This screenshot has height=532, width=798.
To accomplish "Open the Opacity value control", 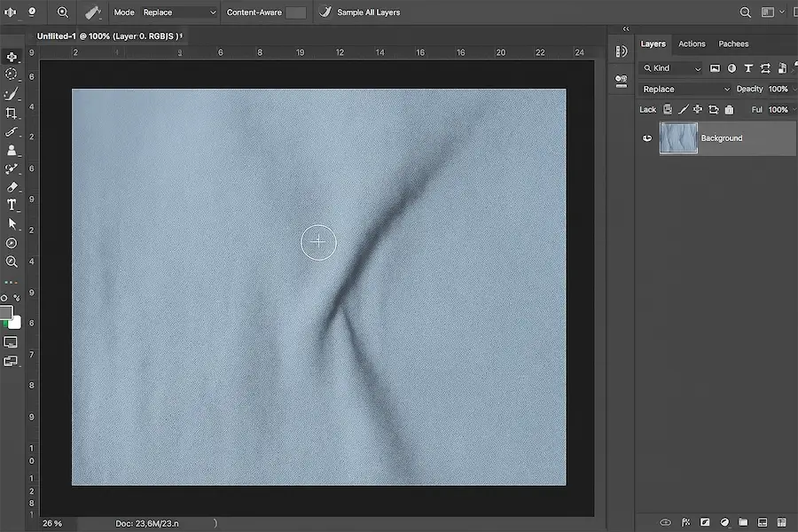I will coord(778,89).
